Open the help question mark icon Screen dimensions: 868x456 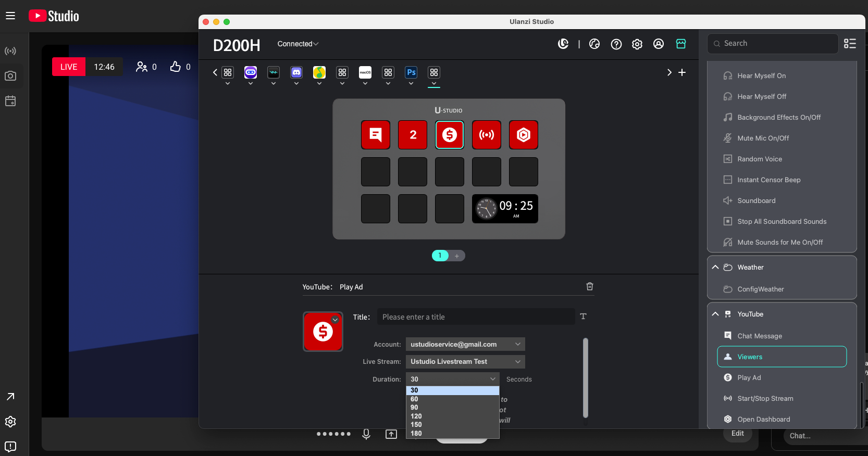tap(616, 44)
